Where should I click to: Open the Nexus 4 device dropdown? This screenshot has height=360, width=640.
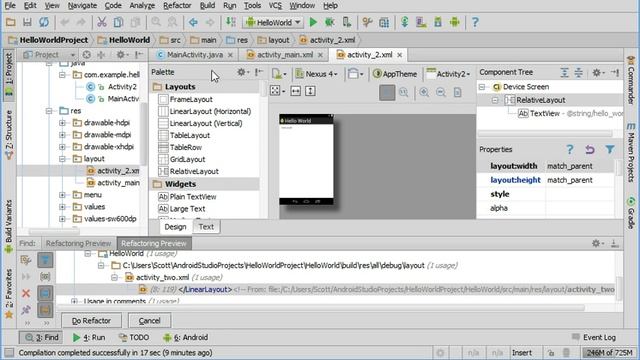coord(317,74)
